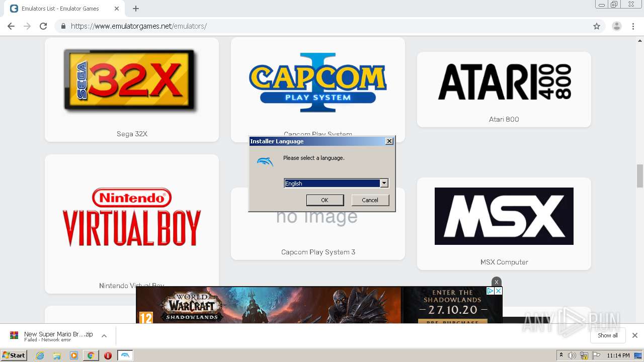Screen dimensions: 644x362
Task: Switch to the Dolphin installer taskbar button
Action: pyautogui.click(x=125, y=355)
